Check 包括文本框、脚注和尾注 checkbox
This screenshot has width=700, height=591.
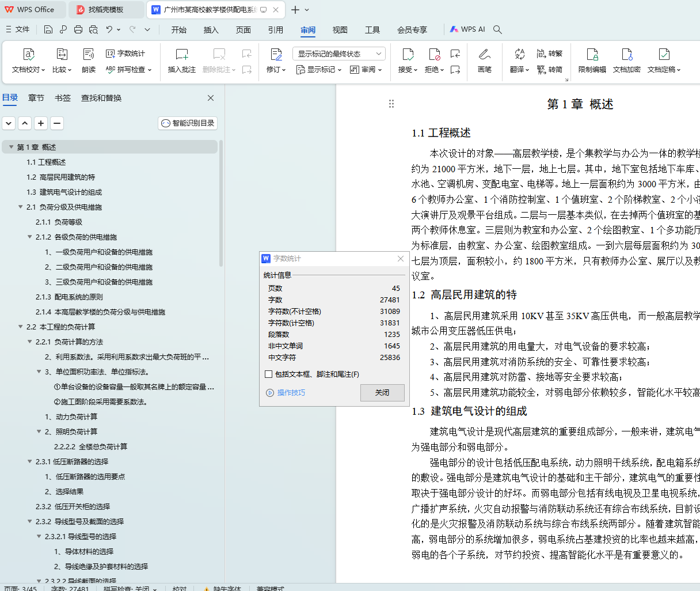point(269,374)
